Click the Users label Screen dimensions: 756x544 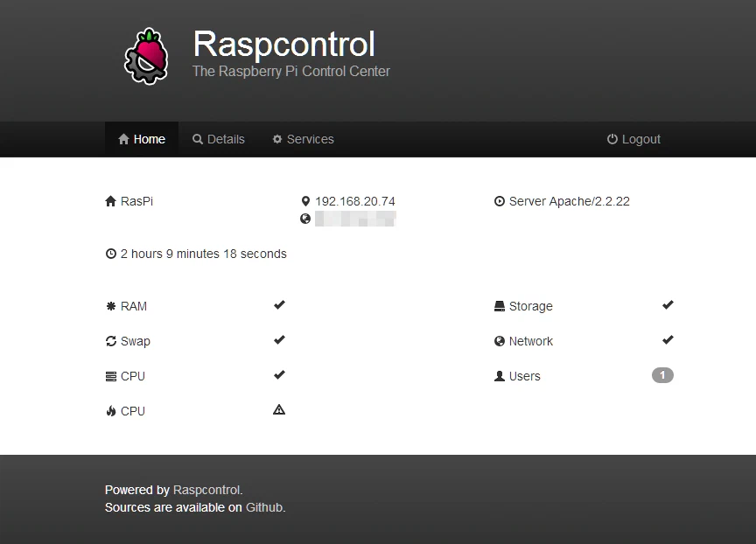tap(525, 376)
